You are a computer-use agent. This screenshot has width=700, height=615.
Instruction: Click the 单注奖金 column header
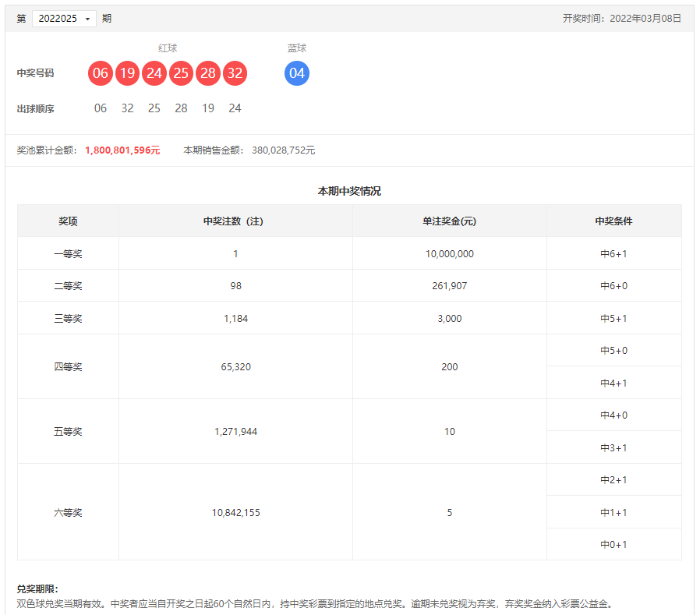pyautogui.click(x=449, y=221)
